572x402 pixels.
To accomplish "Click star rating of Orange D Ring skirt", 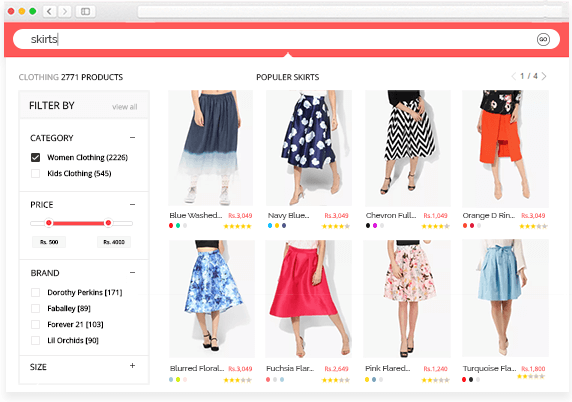I will pos(533,226).
